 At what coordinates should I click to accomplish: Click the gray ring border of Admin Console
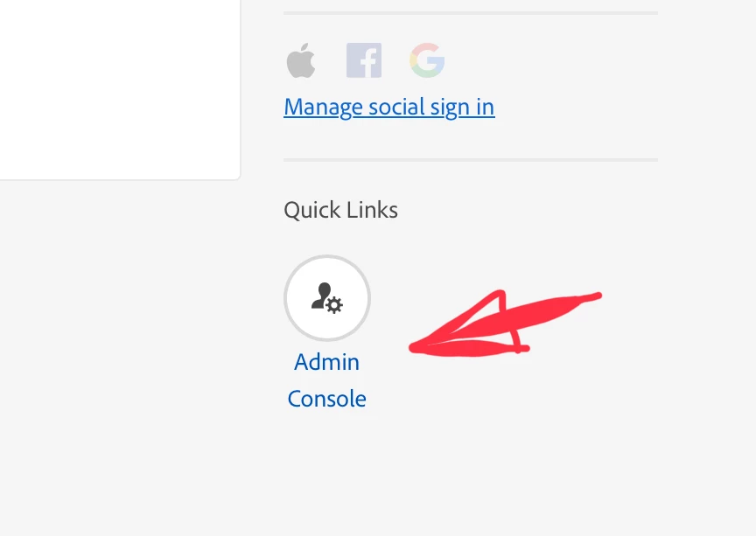pyautogui.click(x=327, y=257)
